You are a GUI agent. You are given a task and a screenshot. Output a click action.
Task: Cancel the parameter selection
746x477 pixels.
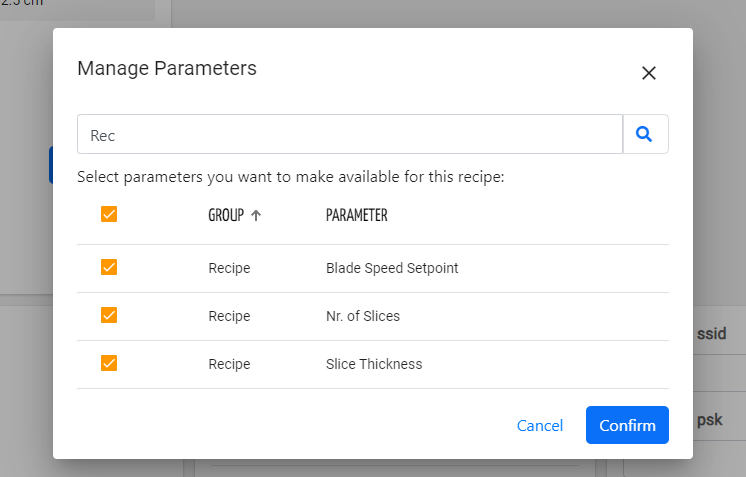click(540, 425)
